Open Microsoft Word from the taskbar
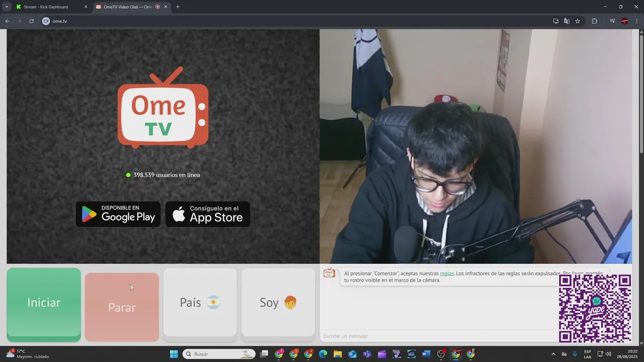The image size is (644, 362). [426, 354]
